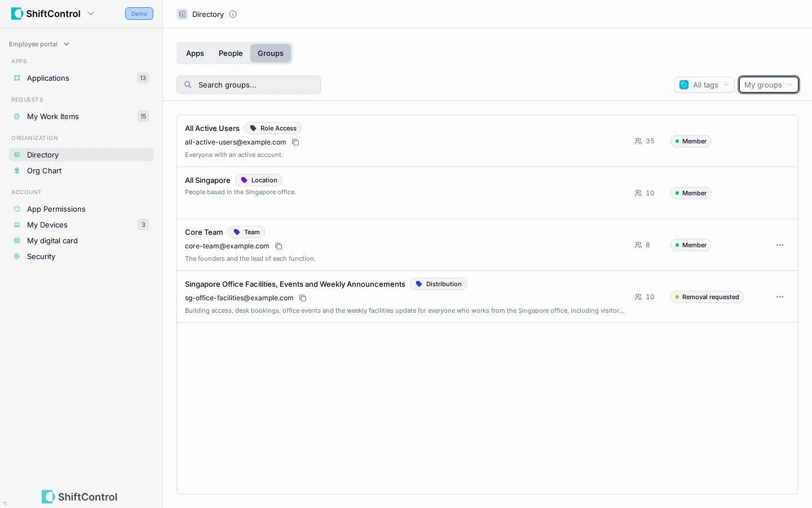Click the Security fingerprint icon
The height and width of the screenshot is (508, 812).
[17, 256]
